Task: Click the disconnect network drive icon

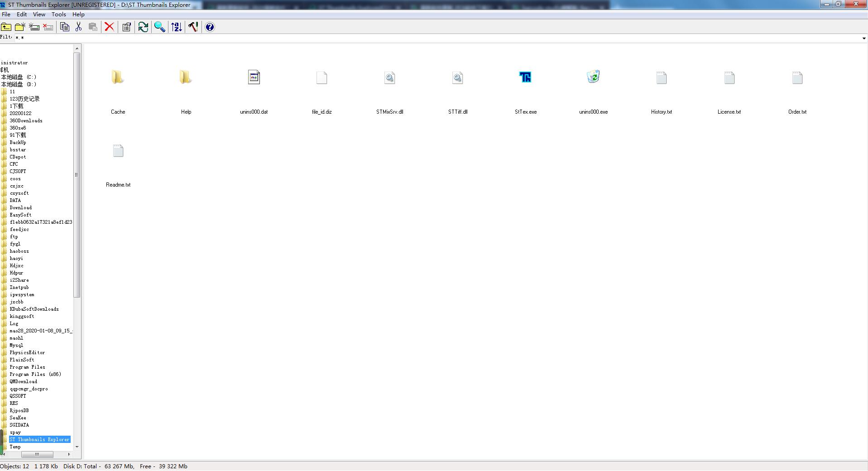Action: tap(48, 27)
